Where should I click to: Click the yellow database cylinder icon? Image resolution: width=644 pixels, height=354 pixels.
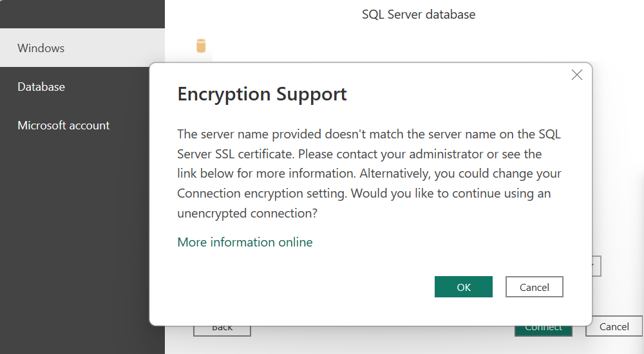pos(201,46)
